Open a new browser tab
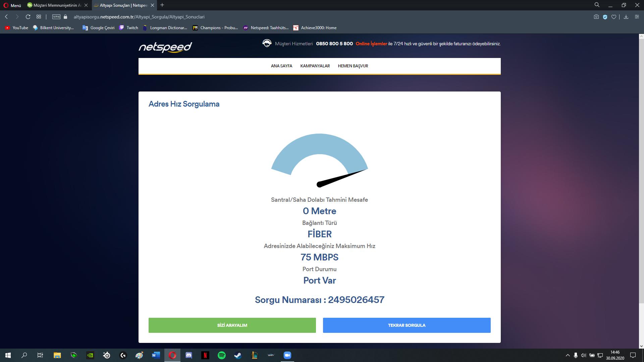The image size is (644, 362). click(x=162, y=5)
